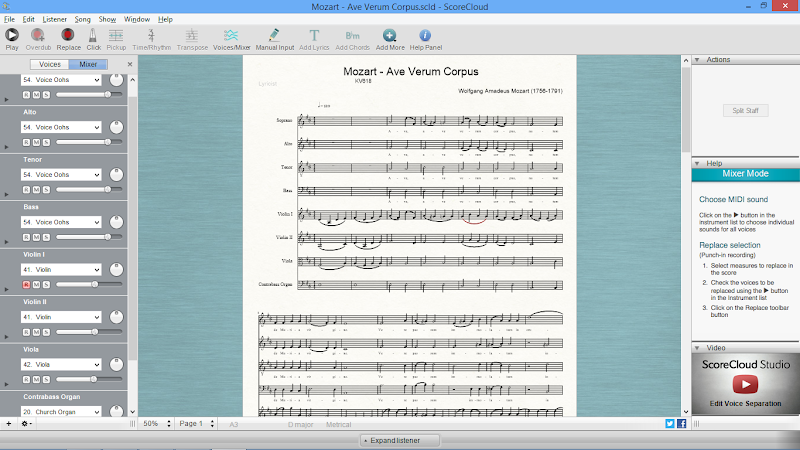Mute (M) the Violin I voice

click(x=36, y=285)
